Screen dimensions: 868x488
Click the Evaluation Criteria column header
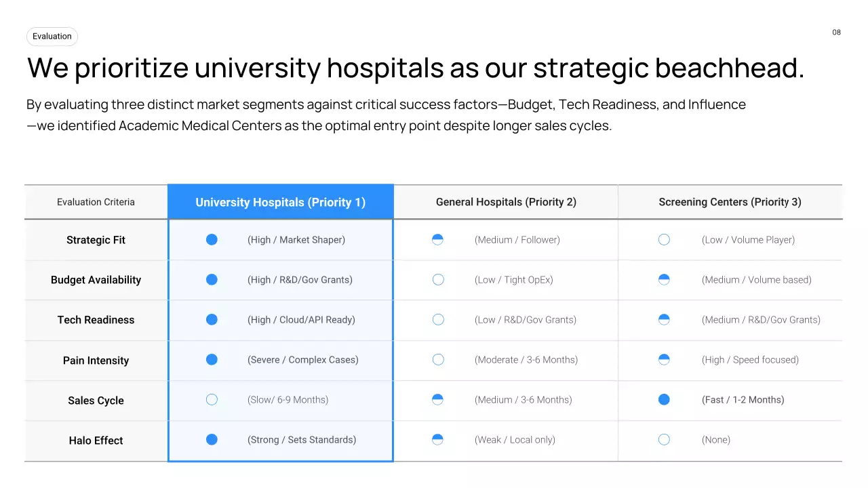[x=96, y=202]
